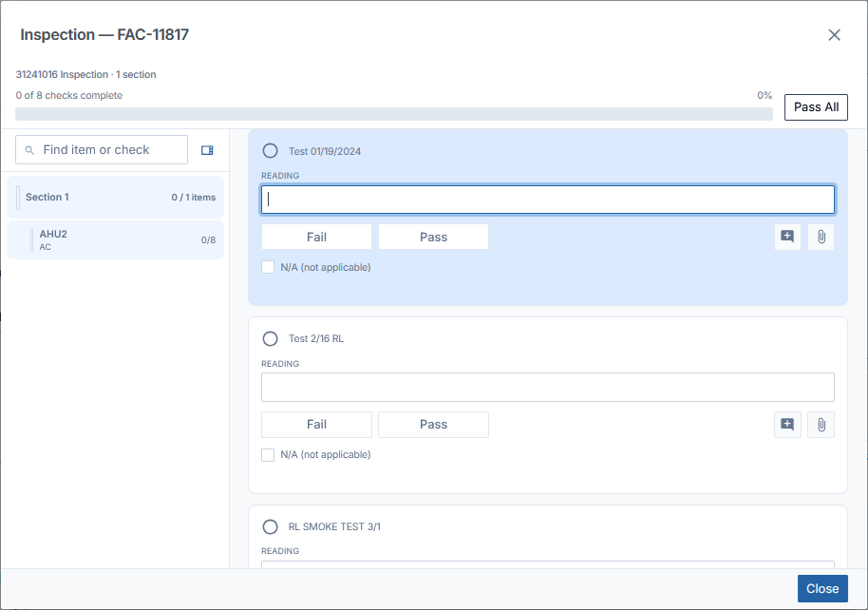This screenshot has width=868, height=610.
Task: Mark Test 01/19/2024 as Fail
Action: coord(316,238)
